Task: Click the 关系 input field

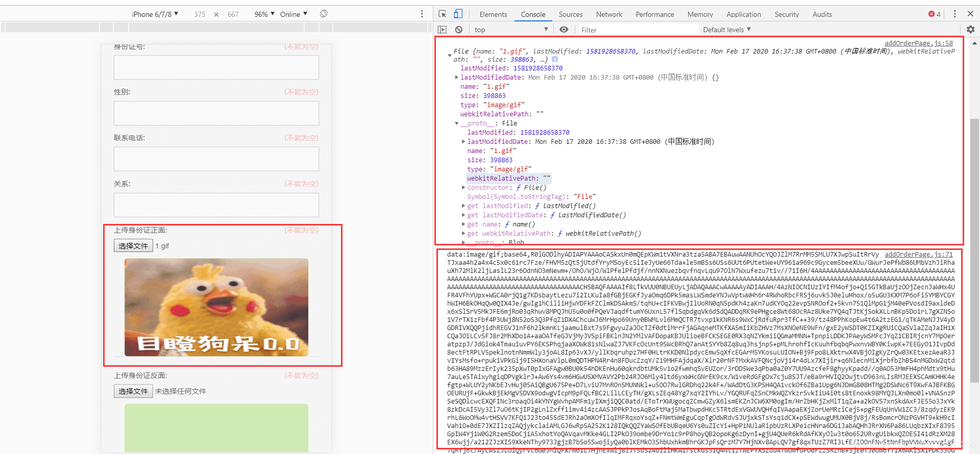Action: pyautogui.click(x=216, y=205)
